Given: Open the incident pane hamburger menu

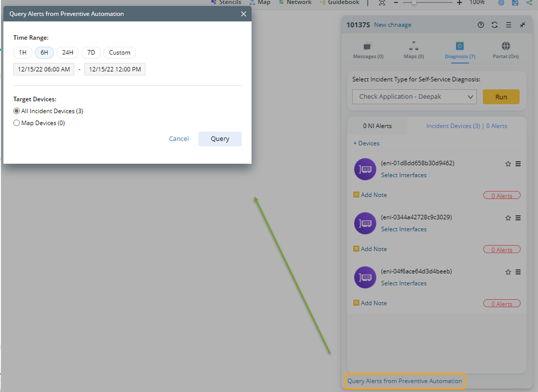Looking at the screenshot, I should [x=509, y=25].
